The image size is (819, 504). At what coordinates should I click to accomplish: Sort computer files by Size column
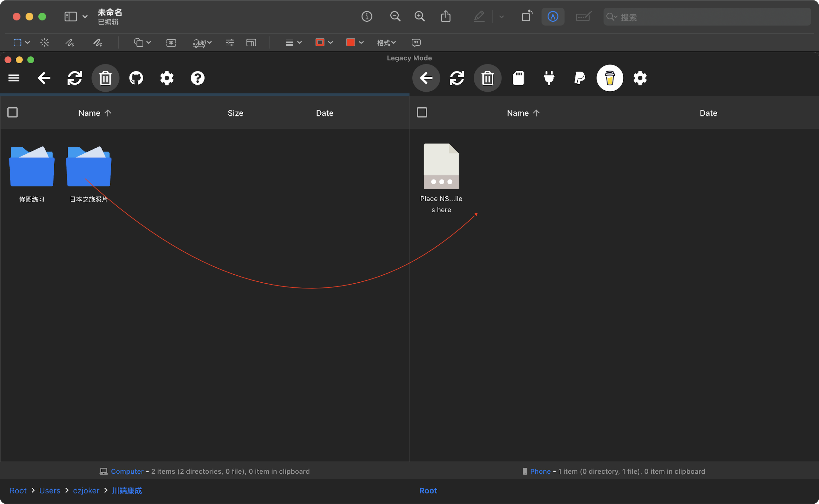[x=235, y=113]
